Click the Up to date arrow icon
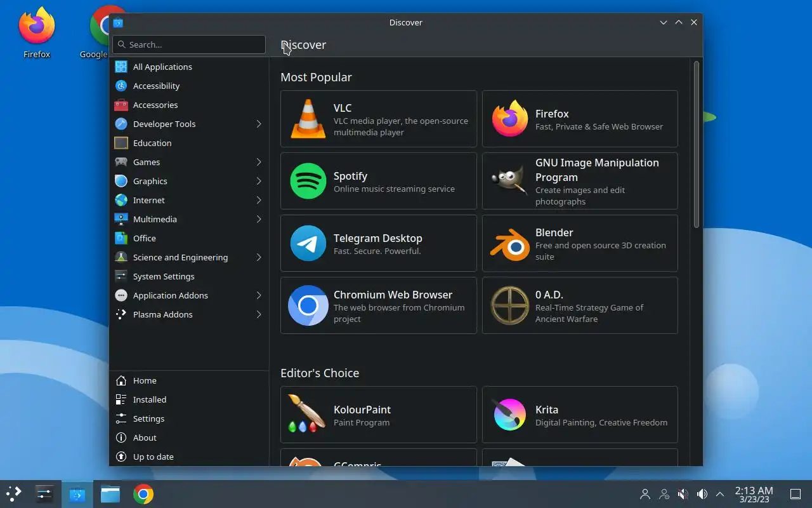 121,457
